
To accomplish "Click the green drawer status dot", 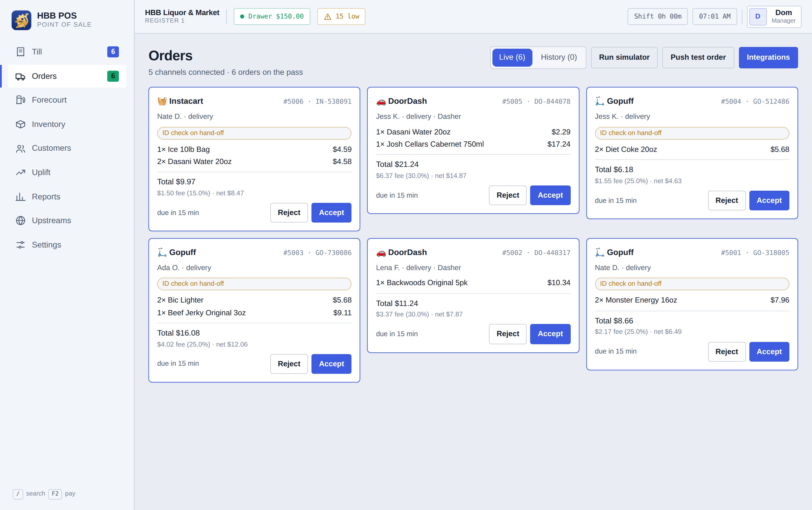I will (242, 17).
